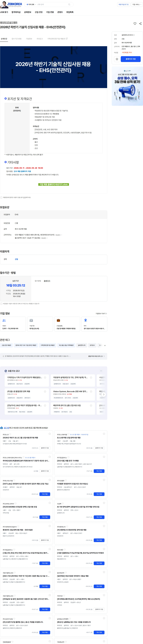Screen dimensions: 143x644
Task: Click 즉시 지원 on the OCSKOREA posting
Action: pyautogui.click(x=45, y=517)
